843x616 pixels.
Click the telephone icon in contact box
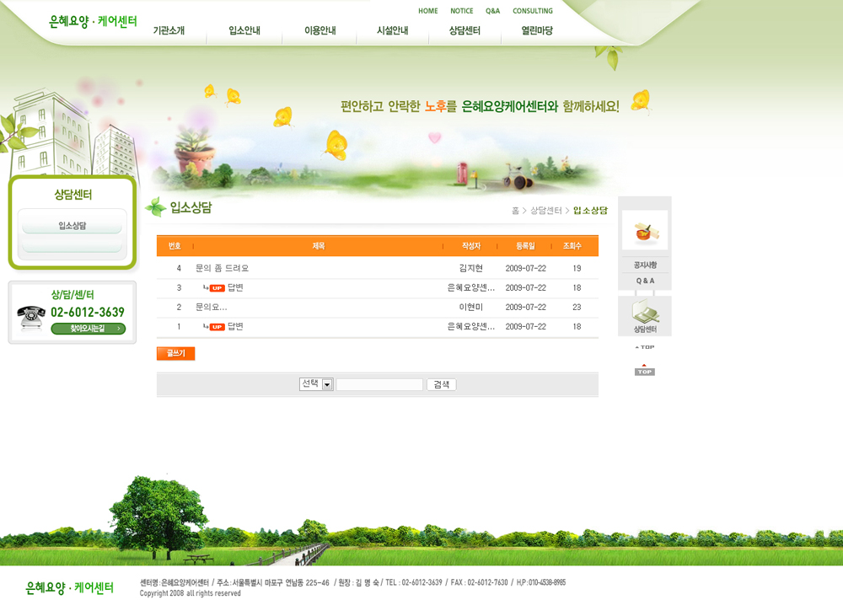click(31, 317)
